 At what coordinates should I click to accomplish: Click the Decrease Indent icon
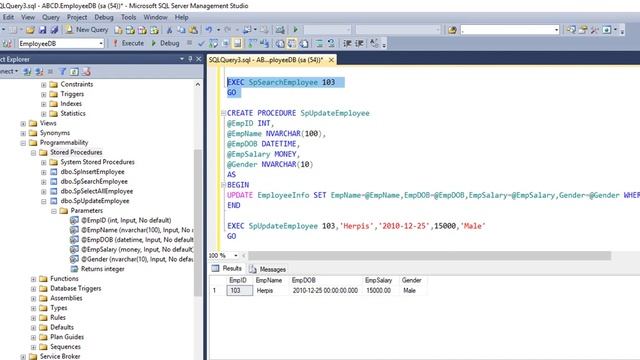tap(347, 43)
